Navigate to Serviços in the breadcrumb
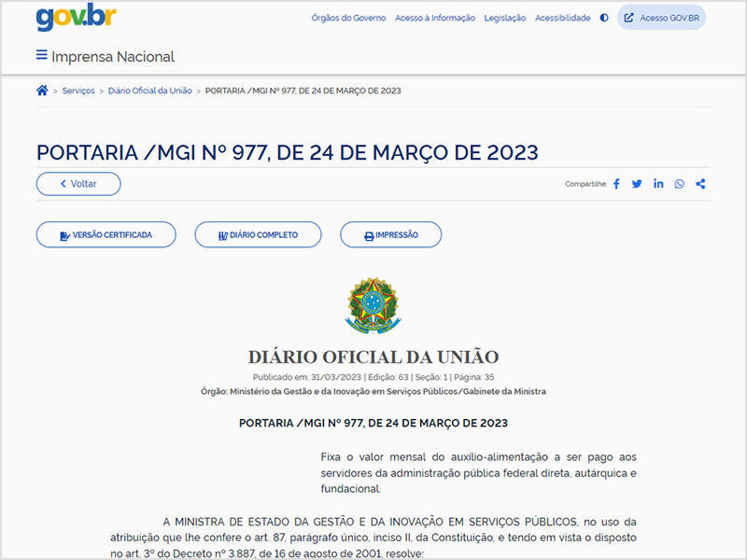The height and width of the screenshot is (560, 747). click(x=78, y=91)
